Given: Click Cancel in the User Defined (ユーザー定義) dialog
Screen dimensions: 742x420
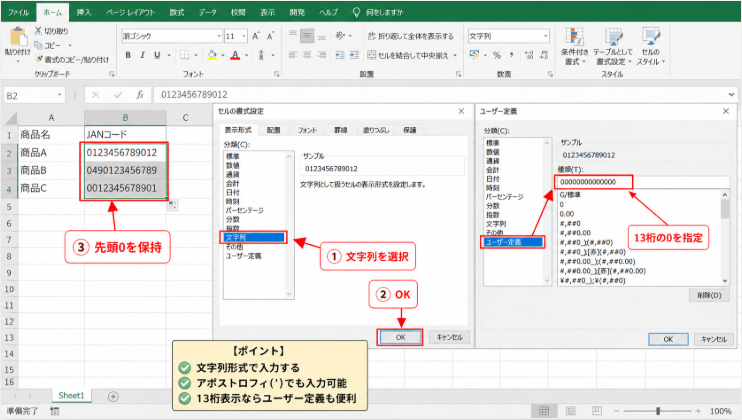Looking at the screenshot, I should click(714, 339).
